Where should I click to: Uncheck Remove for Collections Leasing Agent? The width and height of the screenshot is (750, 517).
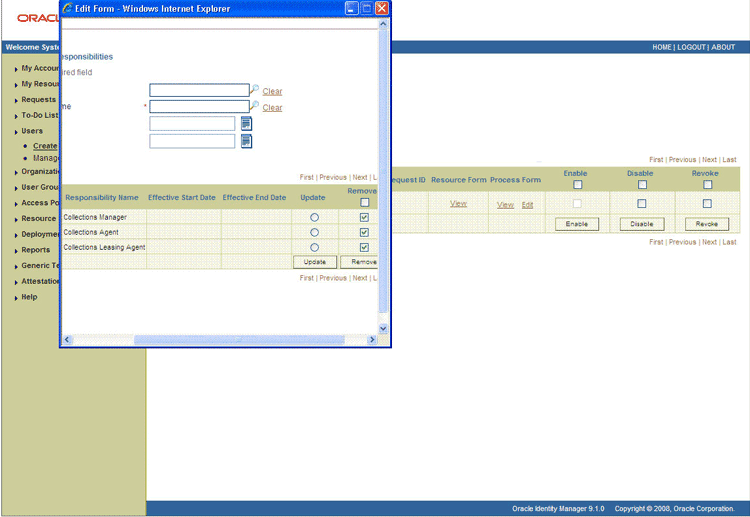[364, 248]
